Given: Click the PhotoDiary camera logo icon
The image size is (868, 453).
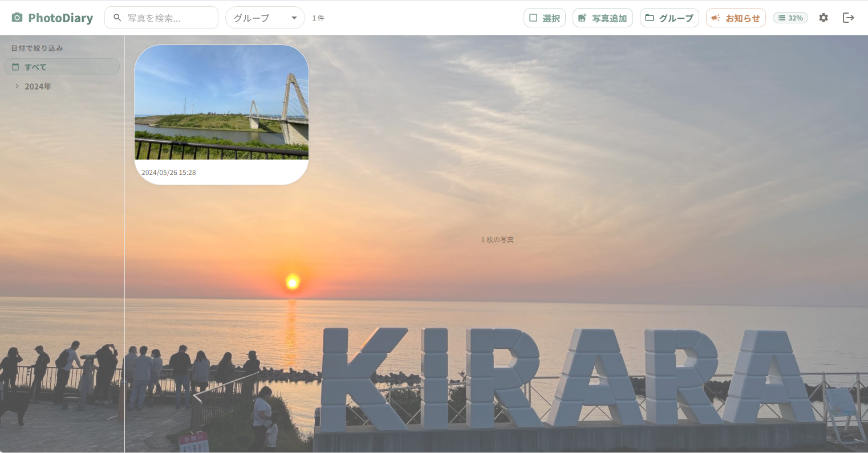Looking at the screenshot, I should coord(17,18).
